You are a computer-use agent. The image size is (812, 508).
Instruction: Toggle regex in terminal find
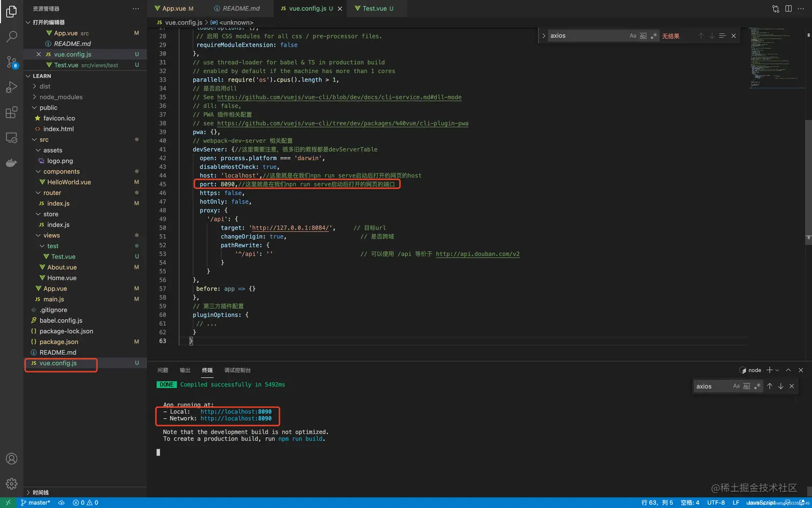pos(757,386)
